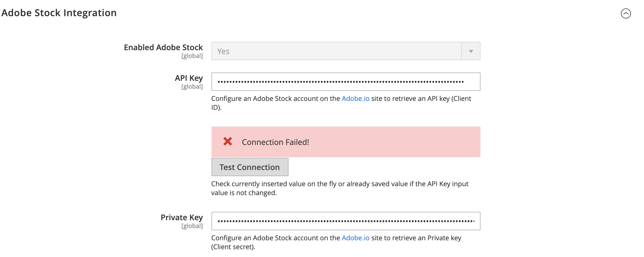
Task: Click the Adobe Stock Integration heading
Action: click(x=59, y=13)
